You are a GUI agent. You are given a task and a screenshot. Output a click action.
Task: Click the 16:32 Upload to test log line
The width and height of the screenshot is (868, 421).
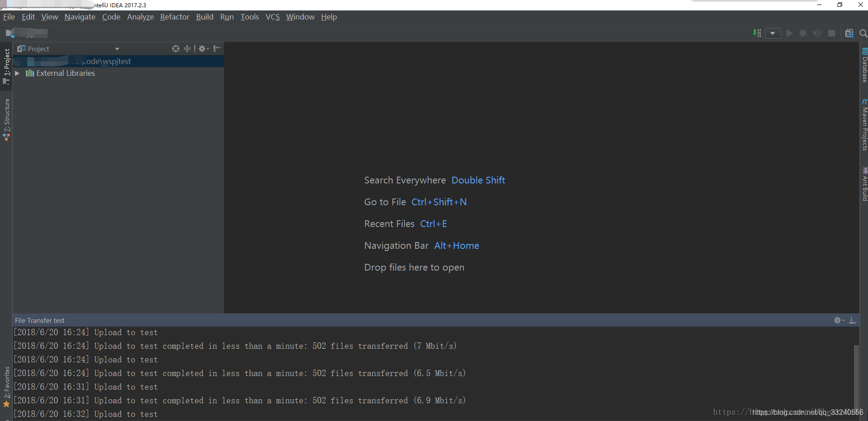tap(85, 414)
